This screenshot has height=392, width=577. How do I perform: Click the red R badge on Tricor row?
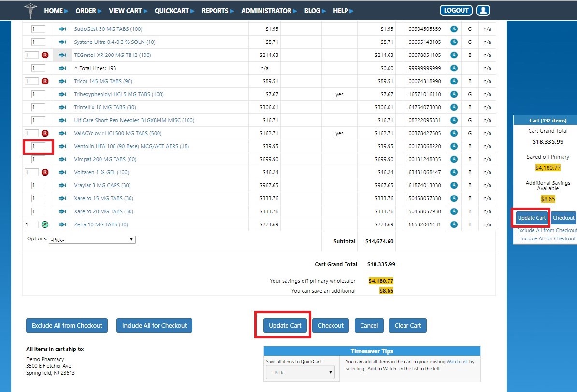pos(45,81)
